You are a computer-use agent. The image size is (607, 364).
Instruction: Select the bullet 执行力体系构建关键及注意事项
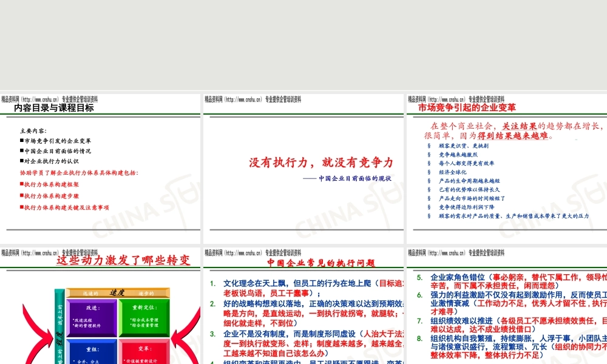point(64,207)
